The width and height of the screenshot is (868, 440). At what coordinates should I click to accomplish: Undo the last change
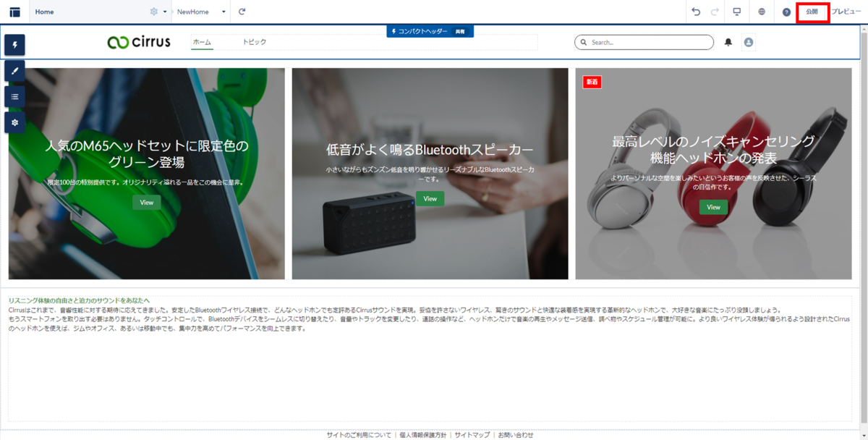pos(696,12)
